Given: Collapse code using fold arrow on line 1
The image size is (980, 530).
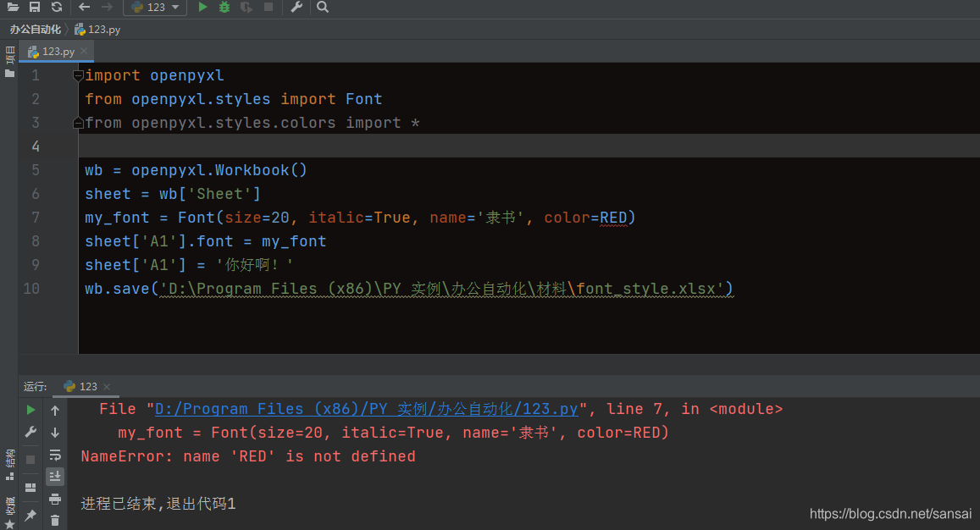Looking at the screenshot, I should 76,75.
